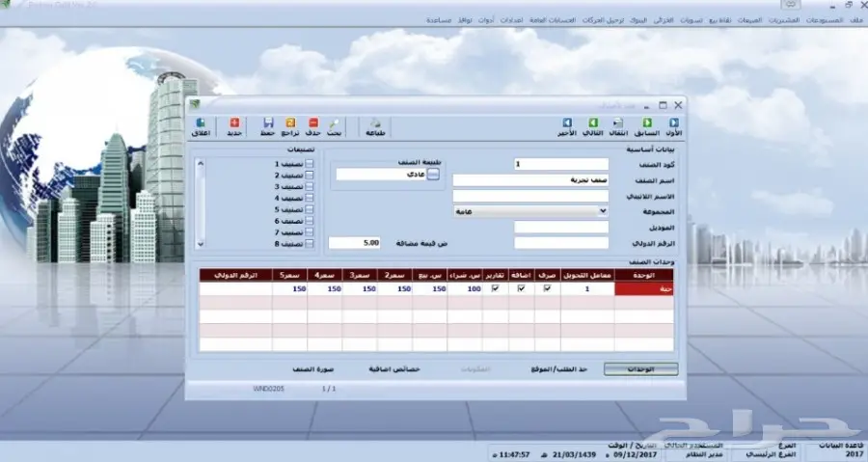Open the المبيعات menu
The image size is (868, 462).
[750, 20]
